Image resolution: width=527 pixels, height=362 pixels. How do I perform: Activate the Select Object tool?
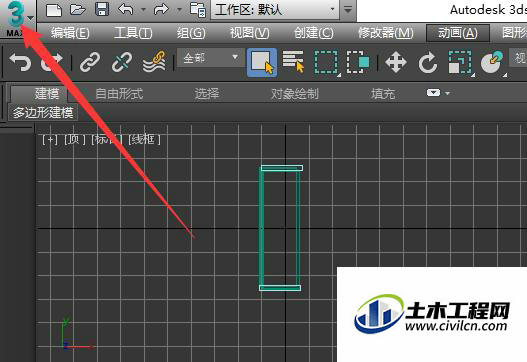pyautogui.click(x=262, y=63)
